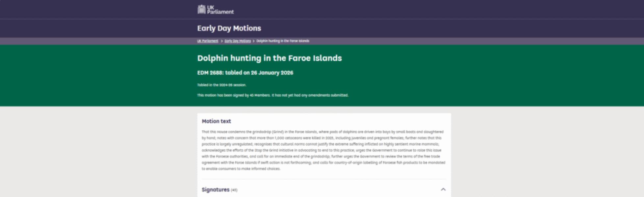Click the first breadcrumb chevron separator

coord(222,41)
